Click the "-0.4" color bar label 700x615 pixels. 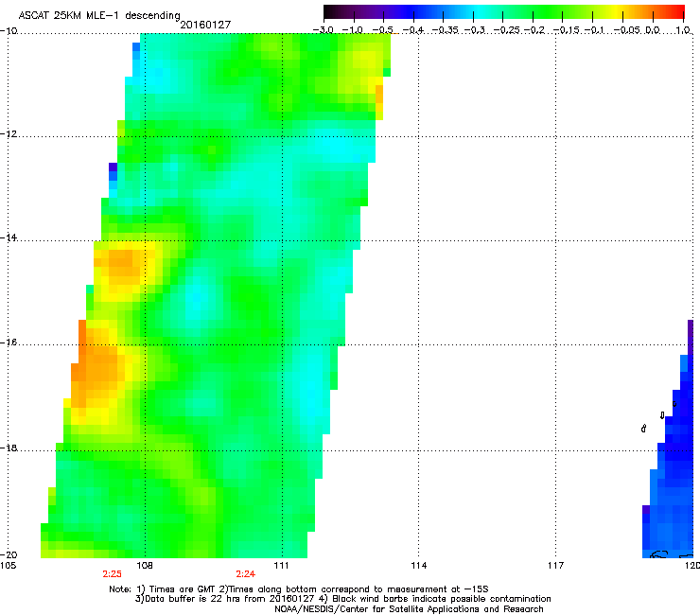pos(413,30)
